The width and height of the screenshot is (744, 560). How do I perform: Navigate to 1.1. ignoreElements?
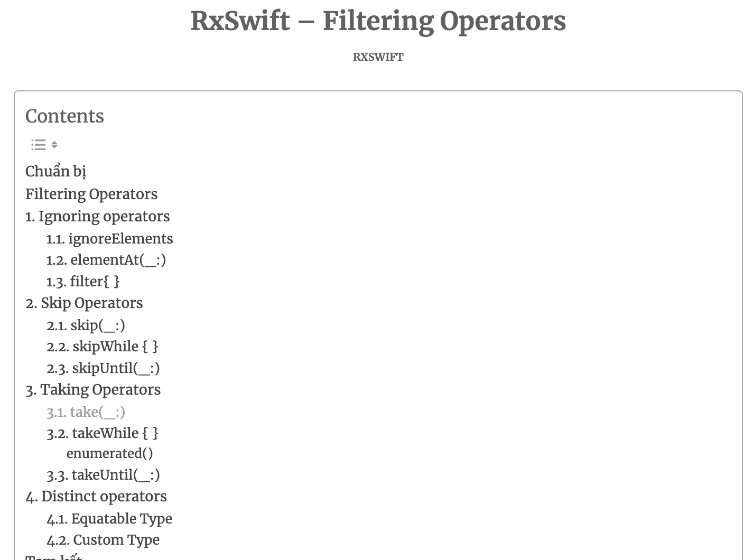109,239
